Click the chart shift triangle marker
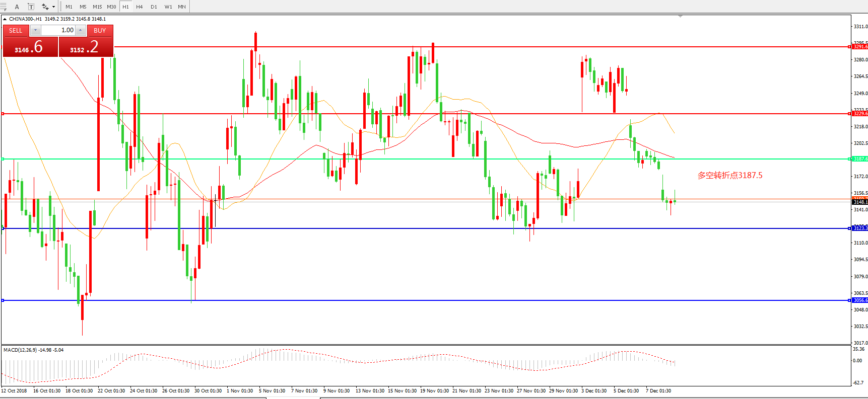Screen dimensions: 868x399 (x=680, y=17)
